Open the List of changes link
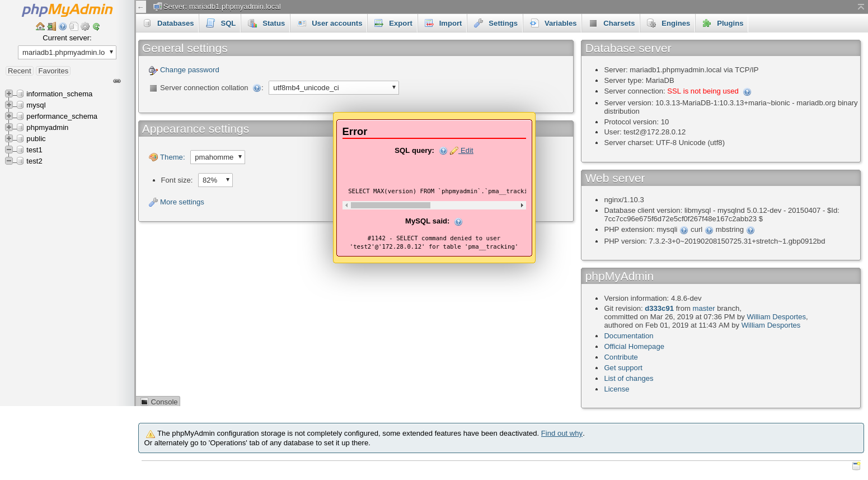The height and width of the screenshot is (480, 868). point(628,378)
